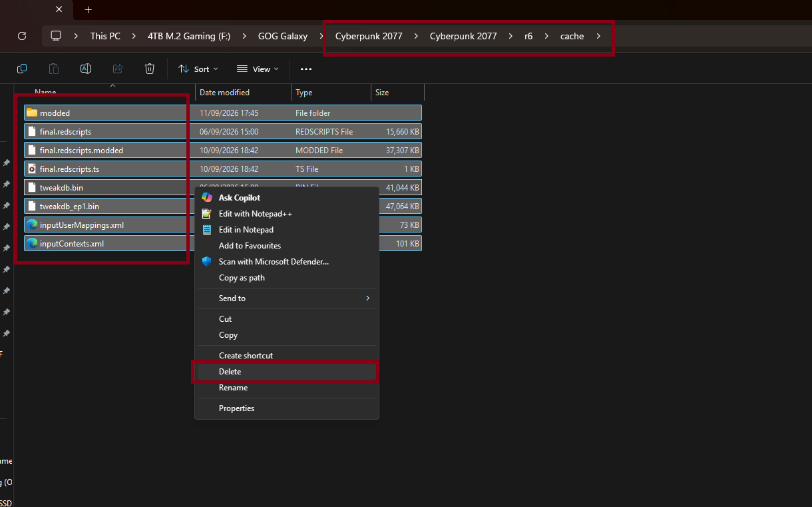Choose Edit in Notepad
The height and width of the screenshot is (507, 812).
point(287,230)
